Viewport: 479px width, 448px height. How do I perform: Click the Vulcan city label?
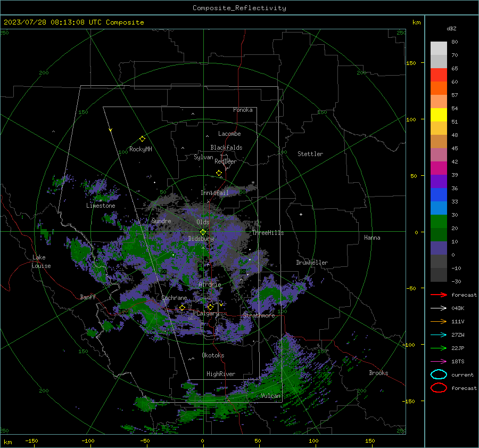[x=271, y=396]
